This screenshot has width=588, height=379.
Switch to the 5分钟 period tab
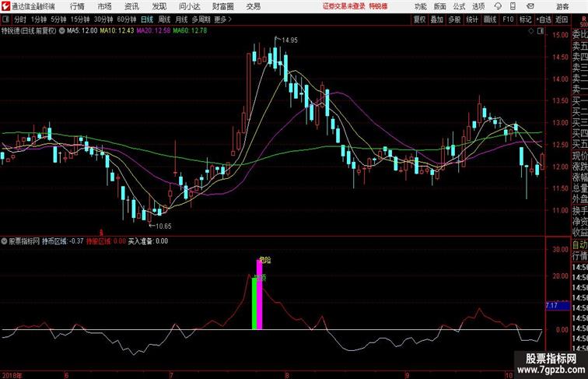point(58,19)
